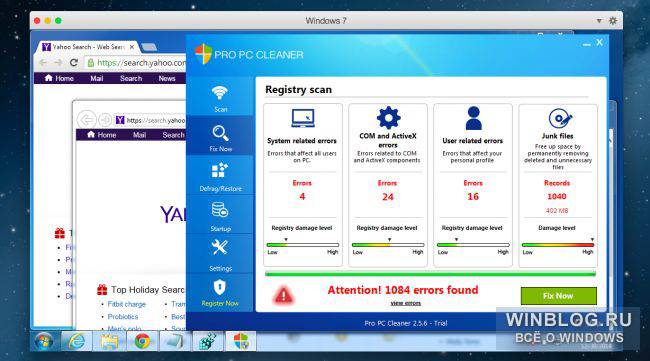This screenshot has width=650, height=361.
Task: Click the Chrome address bar with search.yahoo.com
Action: (x=136, y=63)
